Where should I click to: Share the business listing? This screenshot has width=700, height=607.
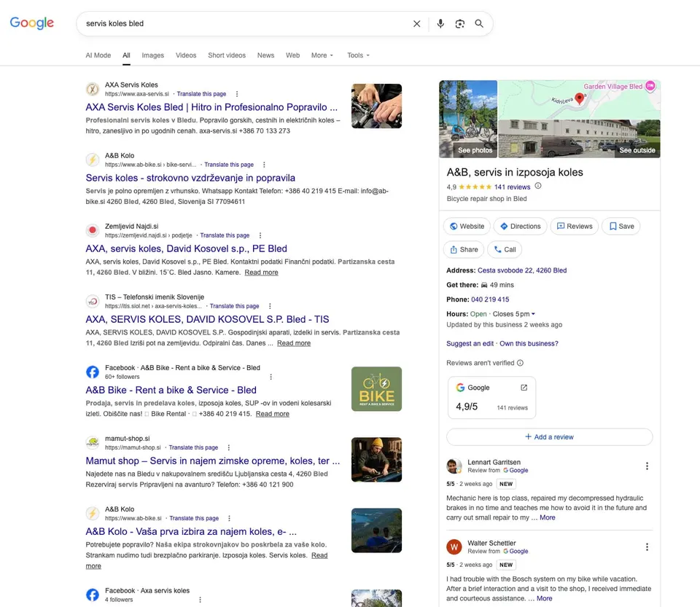[464, 250]
